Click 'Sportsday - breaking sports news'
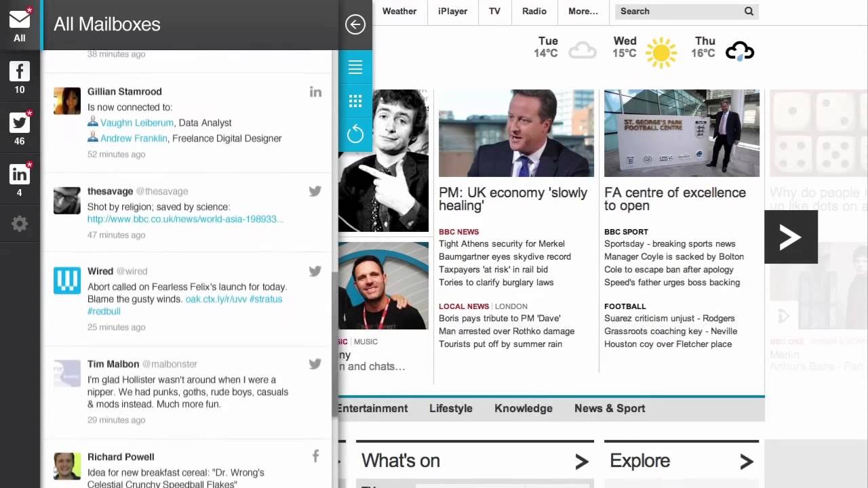 point(670,244)
